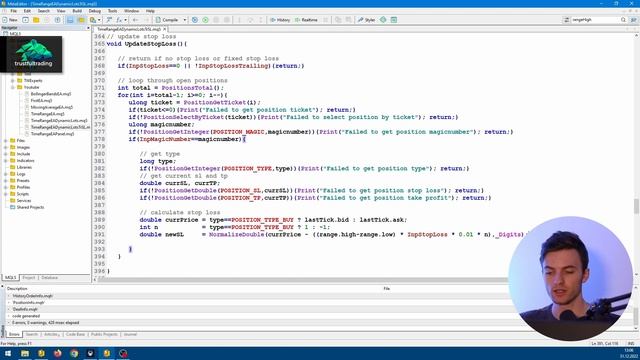Expand the TitiExperts folder

13,81
